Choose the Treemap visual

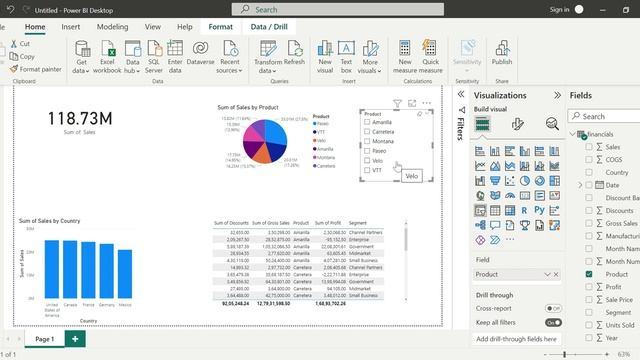coord(554,181)
